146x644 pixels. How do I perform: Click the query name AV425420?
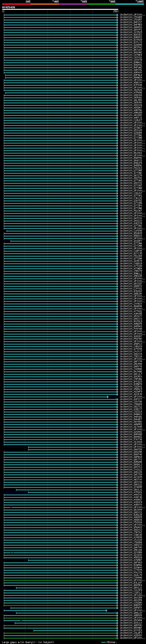(x=8, y=7)
